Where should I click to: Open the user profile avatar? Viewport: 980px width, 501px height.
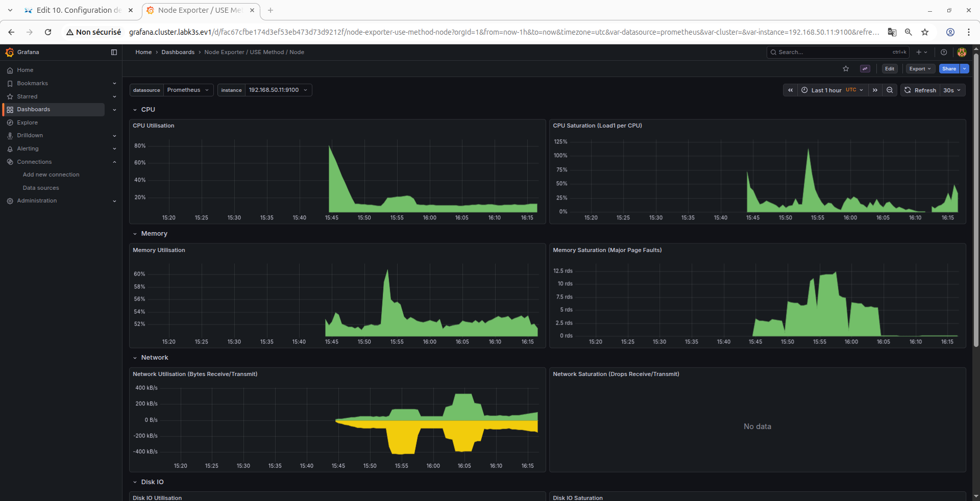click(962, 52)
